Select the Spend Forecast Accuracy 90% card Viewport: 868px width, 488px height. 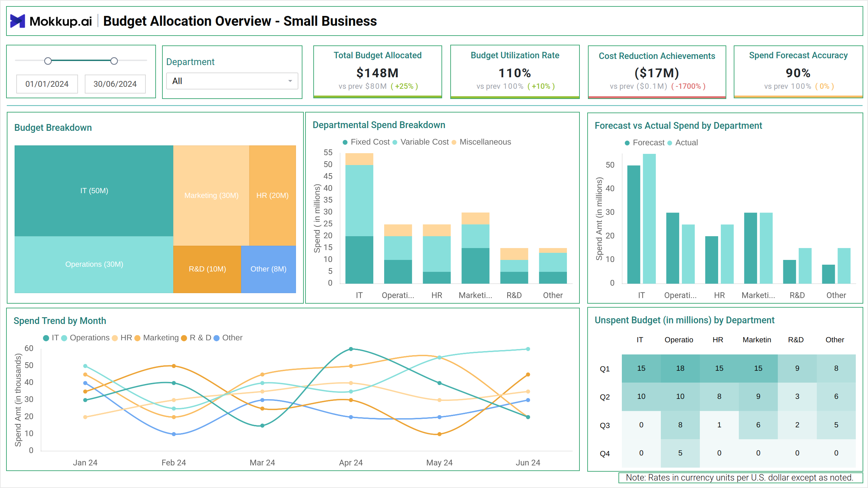798,72
